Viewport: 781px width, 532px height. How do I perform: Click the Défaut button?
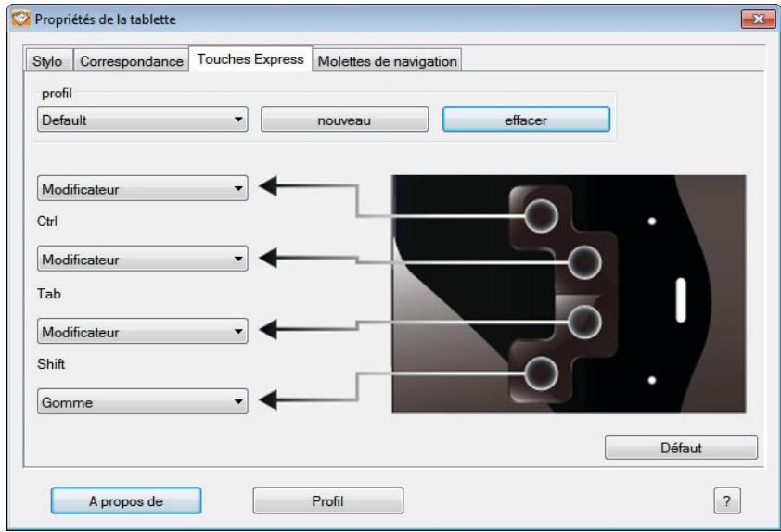click(x=681, y=448)
